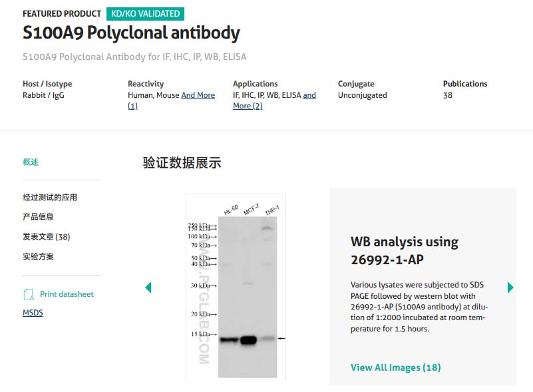
Task: Open the MSDS link
Action: click(33, 313)
